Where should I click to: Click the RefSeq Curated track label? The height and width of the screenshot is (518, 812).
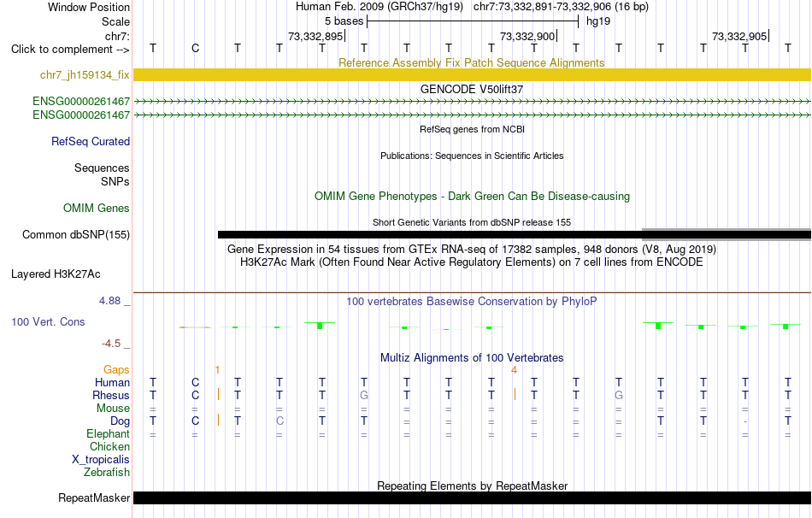click(90, 141)
